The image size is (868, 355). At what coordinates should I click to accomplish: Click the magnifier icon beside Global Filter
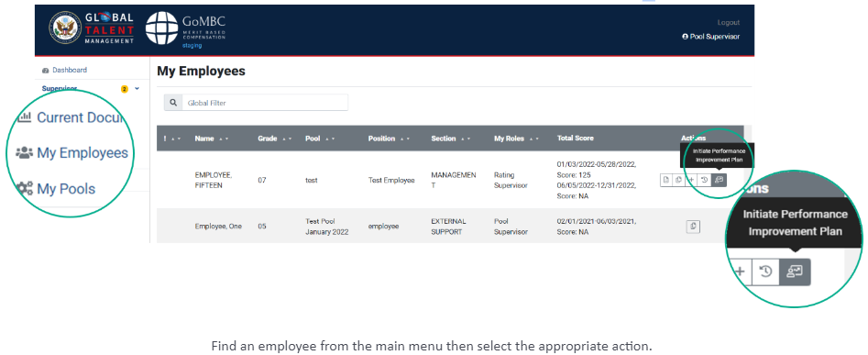pos(173,103)
